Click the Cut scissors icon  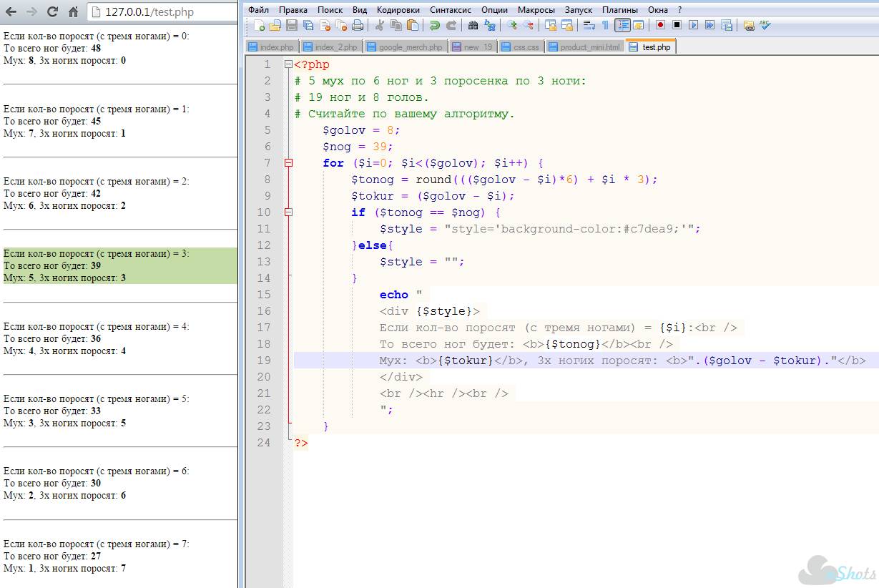click(x=380, y=25)
